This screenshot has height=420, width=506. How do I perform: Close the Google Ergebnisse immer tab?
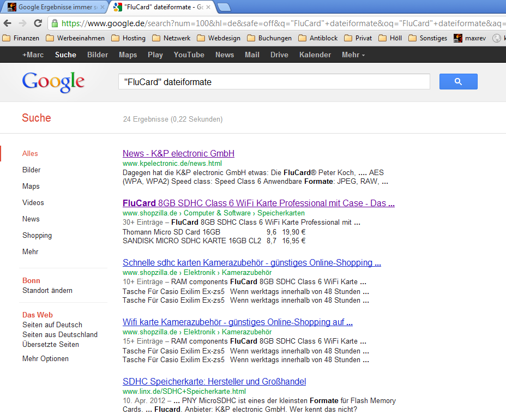(103, 7)
